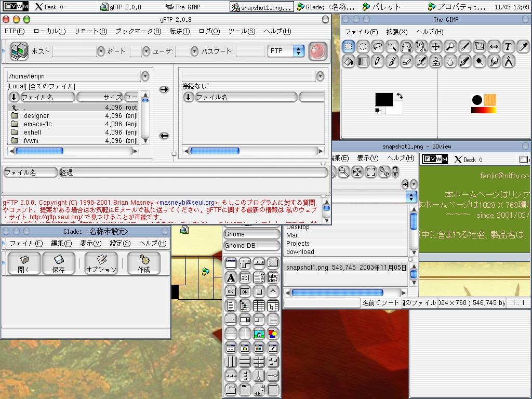Pick the Label widget in Glade palette
This screenshot has width=532, height=399.
coord(231,277)
